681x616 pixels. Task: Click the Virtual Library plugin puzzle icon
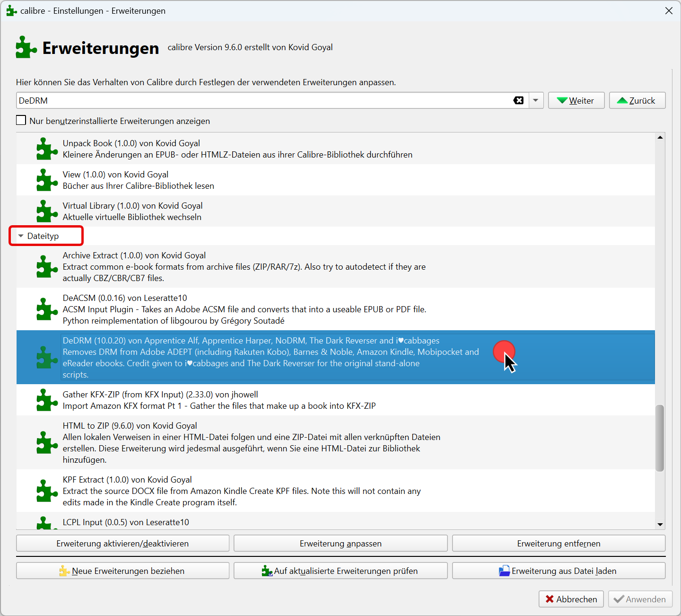click(47, 211)
